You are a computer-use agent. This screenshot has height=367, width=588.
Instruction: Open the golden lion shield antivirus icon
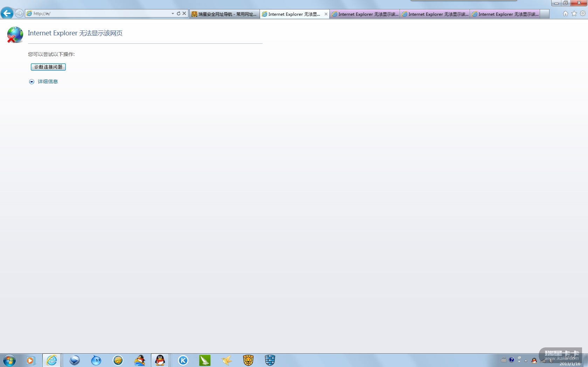[x=248, y=360]
